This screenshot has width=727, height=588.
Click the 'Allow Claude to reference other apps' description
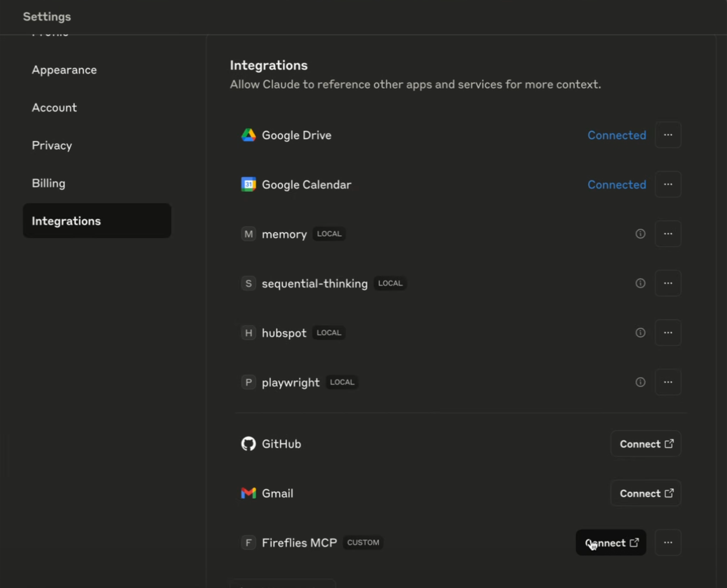coord(415,84)
